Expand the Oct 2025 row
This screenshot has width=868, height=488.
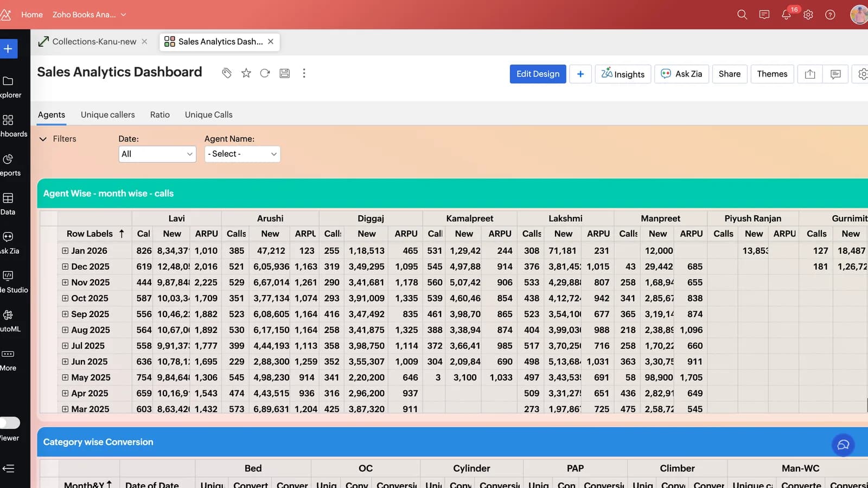click(65, 298)
